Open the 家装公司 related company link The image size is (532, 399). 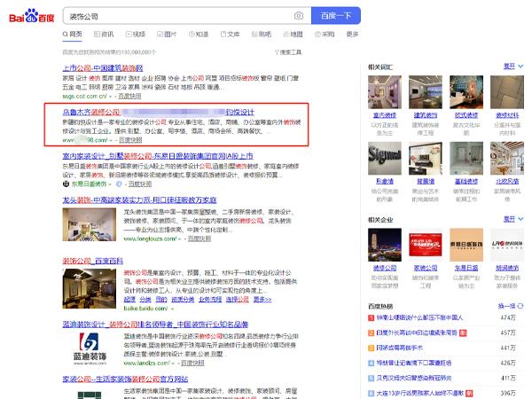click(426, 268)
